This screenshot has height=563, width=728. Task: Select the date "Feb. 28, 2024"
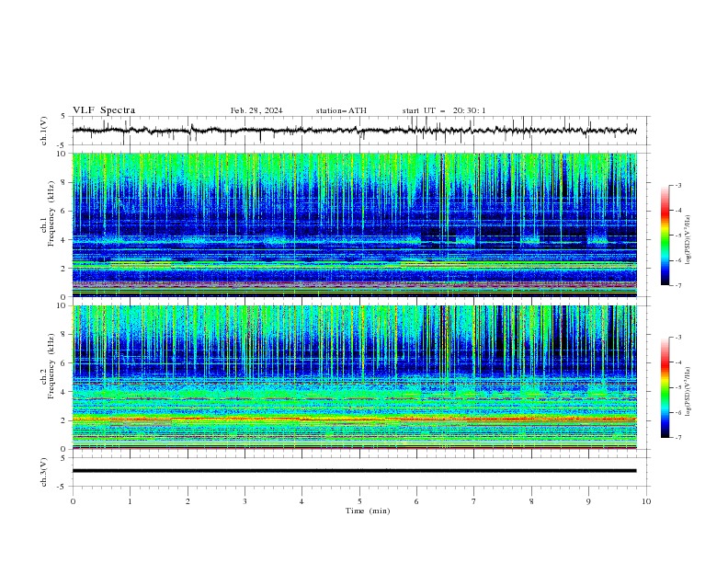(256, 110)
